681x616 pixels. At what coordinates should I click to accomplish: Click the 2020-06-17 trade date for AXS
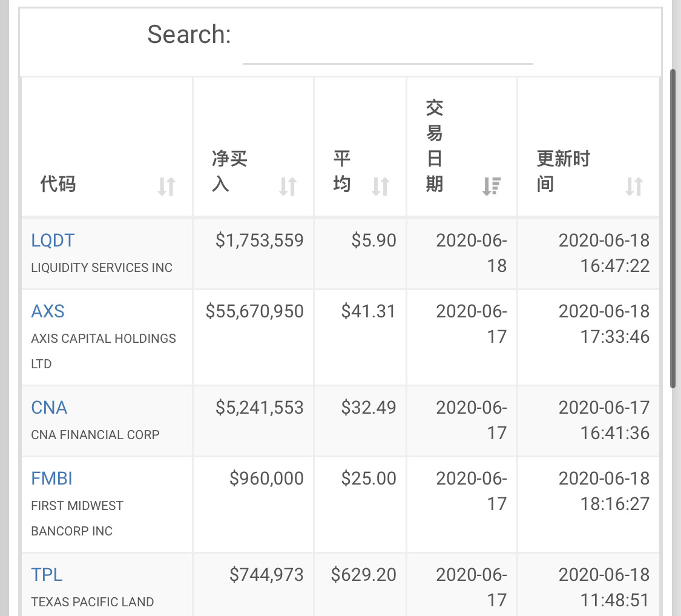pyautogui.click(x=472, y=324)
